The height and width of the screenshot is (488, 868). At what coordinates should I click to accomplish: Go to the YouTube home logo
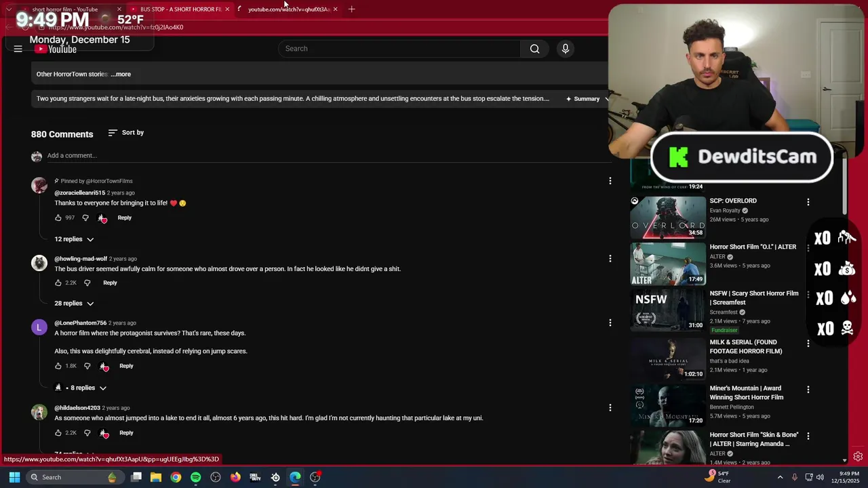[56, 49]
